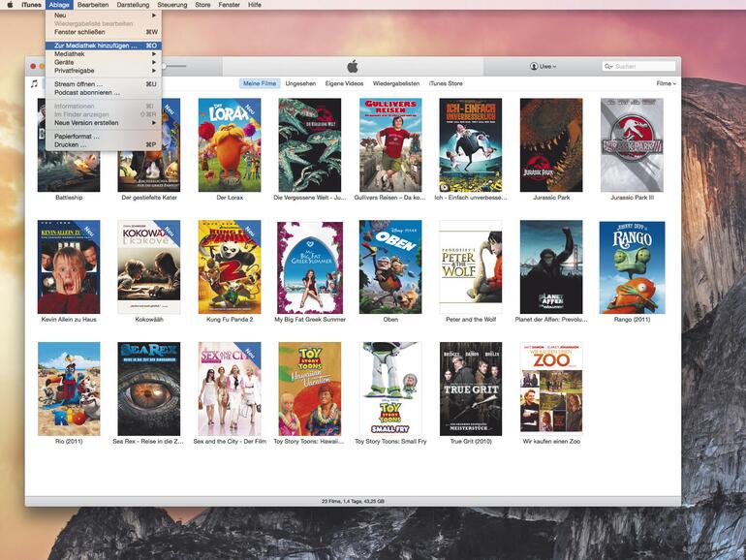Select the Rio (2011) poster
Viewport: 746px width, 560px height.
[x=69, y=389]
